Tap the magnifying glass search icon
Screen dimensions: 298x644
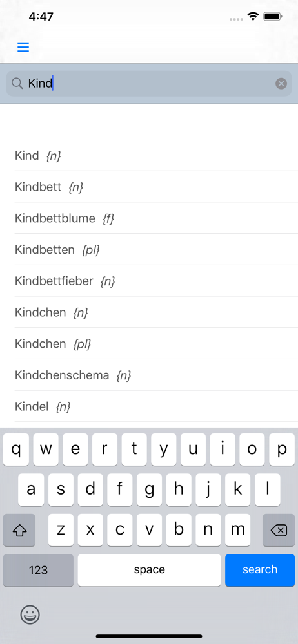(x=17, y=83)
